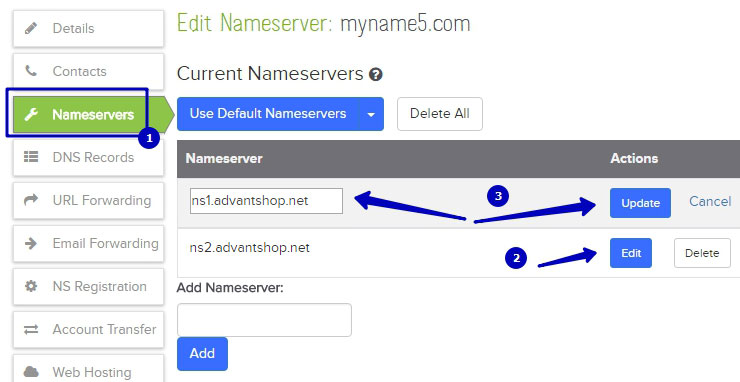Viewport: 740px width, 382px height.
Task: Open URL Forwarding settings
Action: [x=88, y=200]
